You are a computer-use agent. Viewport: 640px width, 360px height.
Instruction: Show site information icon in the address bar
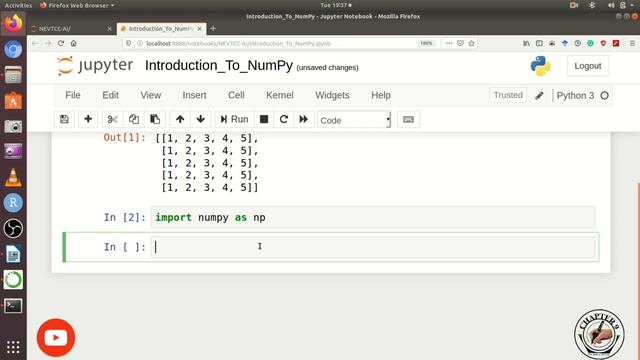[140, 43]
